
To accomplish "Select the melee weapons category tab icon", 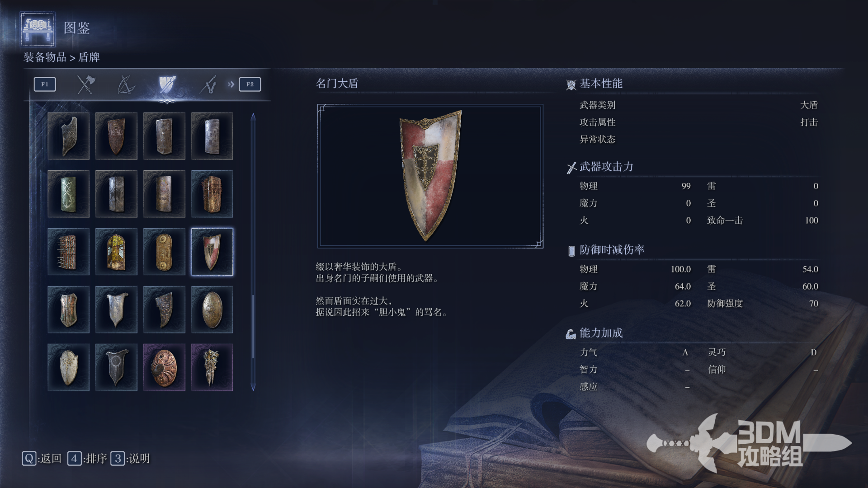I will (85, 84).
